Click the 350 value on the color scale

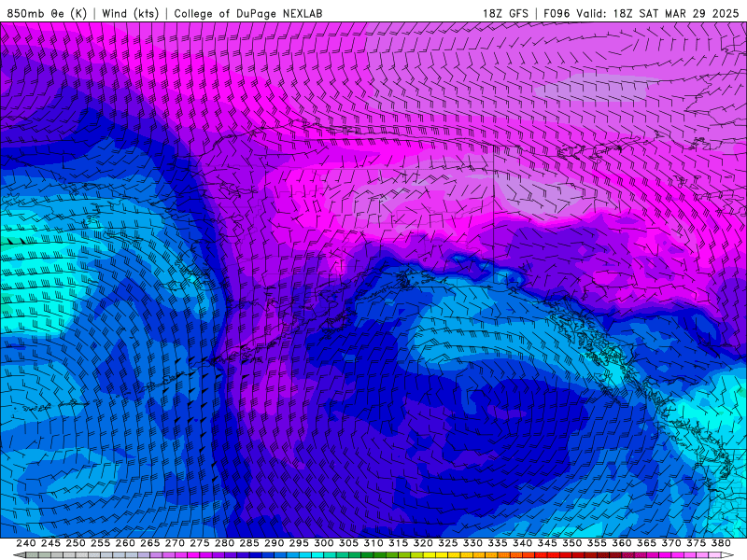click(x=571, y=543)
